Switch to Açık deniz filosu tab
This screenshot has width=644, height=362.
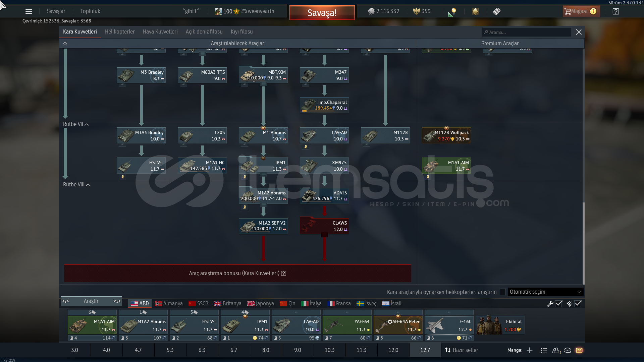(204, 32)
